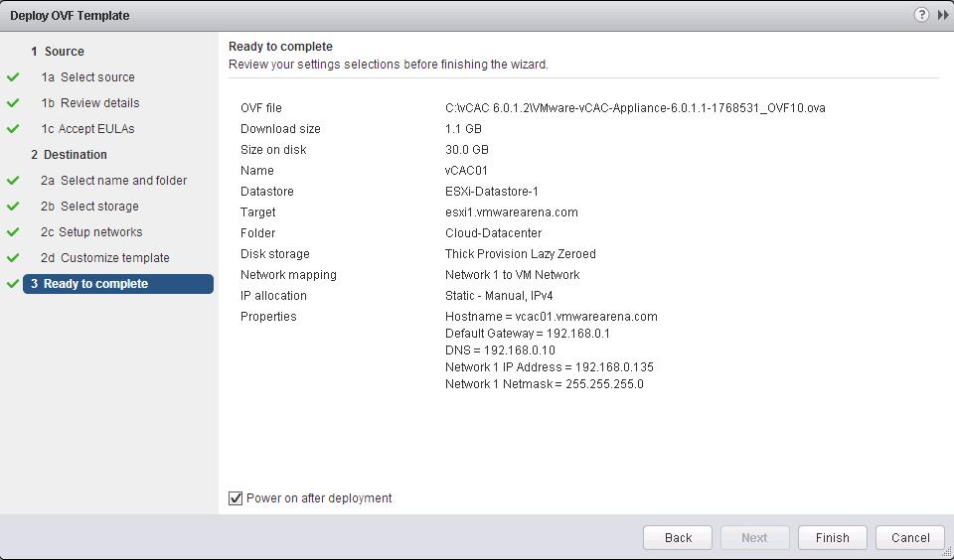The width and height of the screenshot is (954, 560).
Task: Click the Back button
Action: click(678, 537)
